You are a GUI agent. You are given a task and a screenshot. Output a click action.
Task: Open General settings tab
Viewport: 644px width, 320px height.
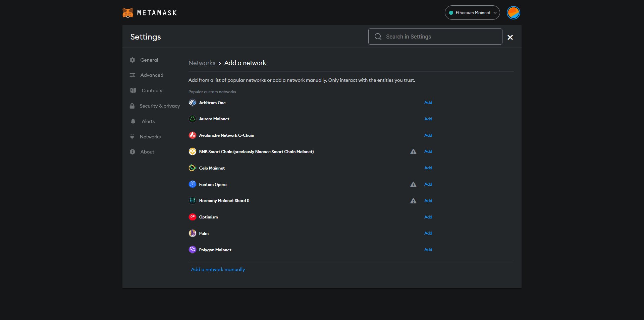pyautogui.click(x=149, y=60)
